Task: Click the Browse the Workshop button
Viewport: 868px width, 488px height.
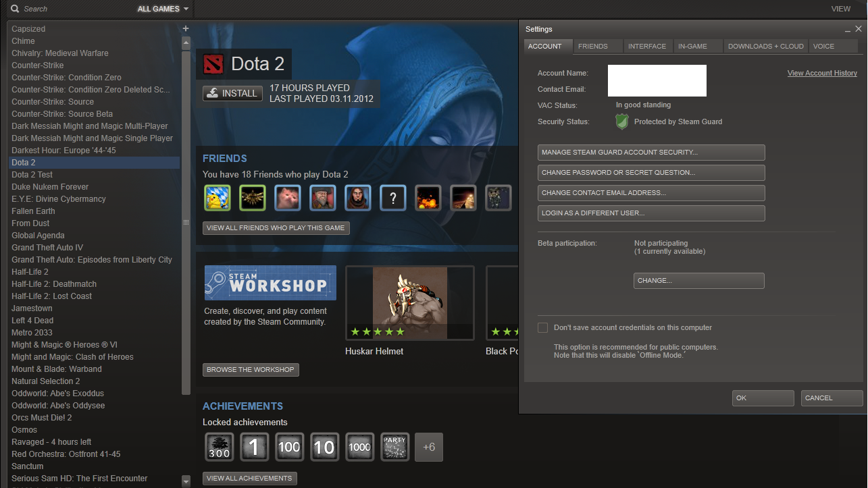Action: [x=251, y=370]
